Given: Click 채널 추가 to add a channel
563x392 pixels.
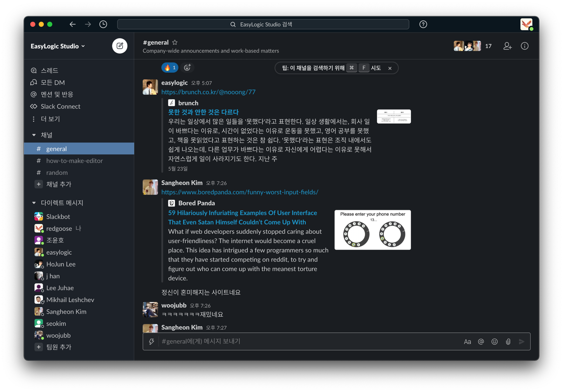Looking at the screenshot, I should pos(79,184).
